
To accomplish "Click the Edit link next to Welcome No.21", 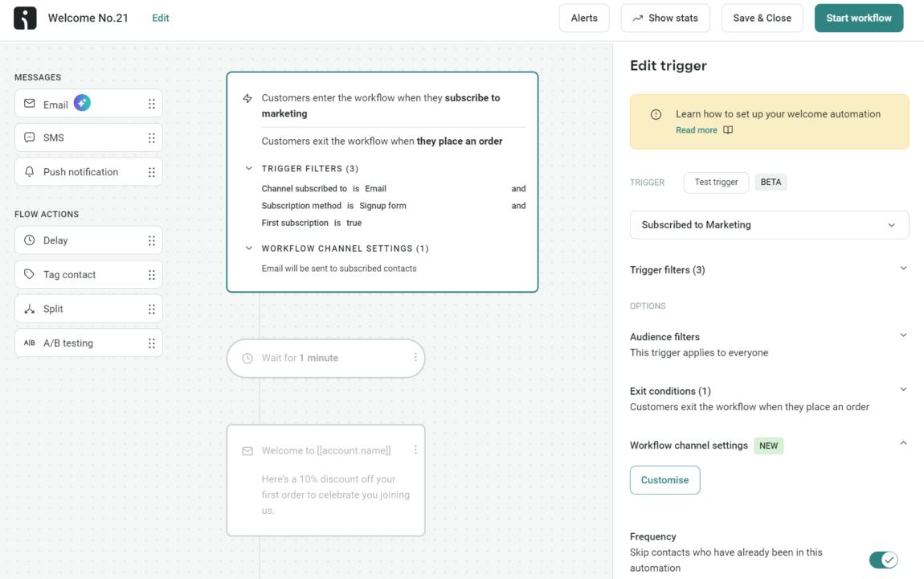I will pyautogui.click(x=160, y=17).
